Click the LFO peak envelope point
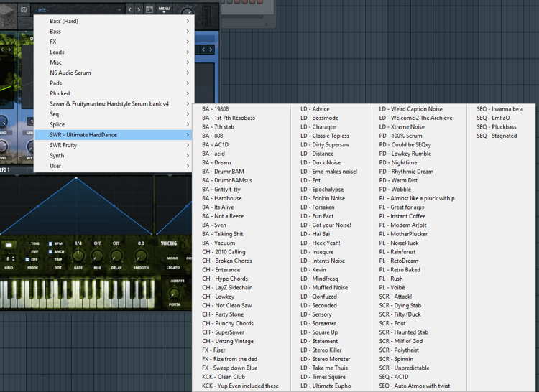 point(76,178)
